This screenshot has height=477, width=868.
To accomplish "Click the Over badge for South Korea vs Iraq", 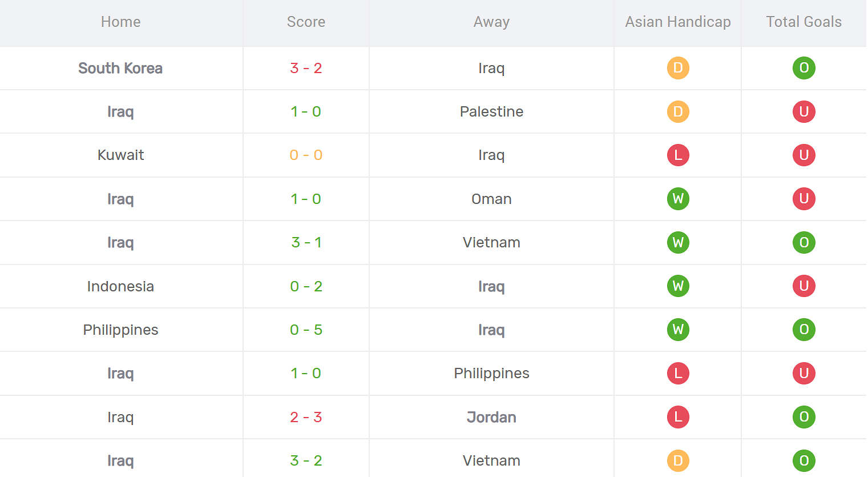I will (x=804, y=68).
